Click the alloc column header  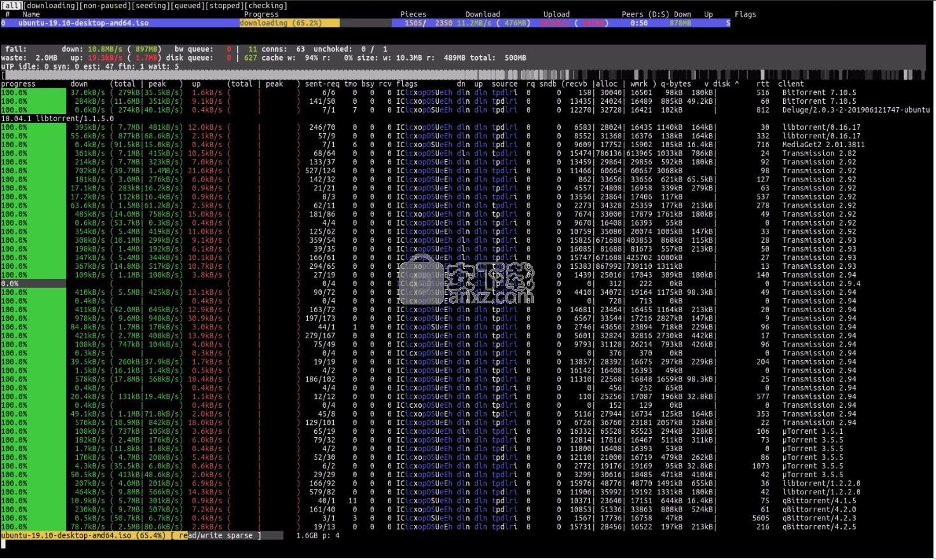pos(607,83)
